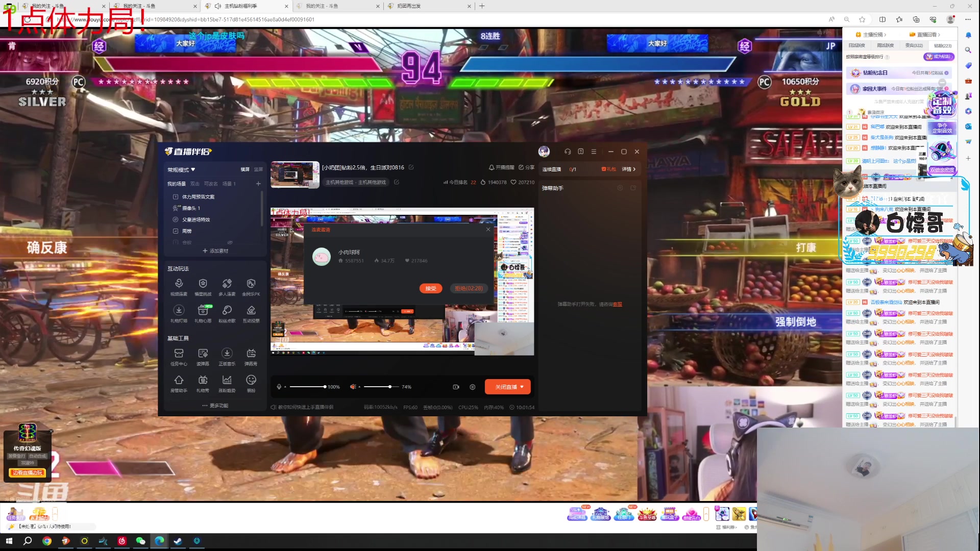The image size is (980, 551).
Task: Accept the 连麦邀请 from 小肉球阿
Action: tap(431, 288)
